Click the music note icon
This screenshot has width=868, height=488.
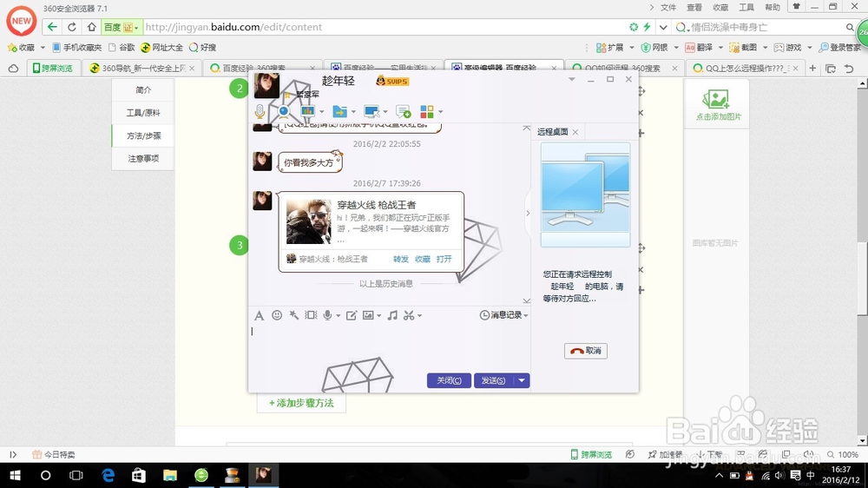tap(392, 315)
